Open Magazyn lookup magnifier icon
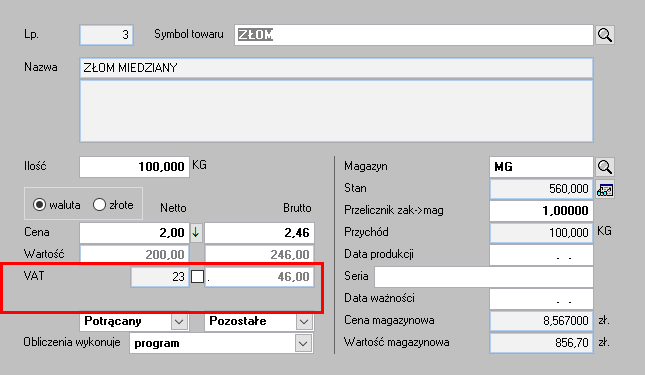Viewport: 645px width, 375px height. pyautogui.click(x=604, y=167)
